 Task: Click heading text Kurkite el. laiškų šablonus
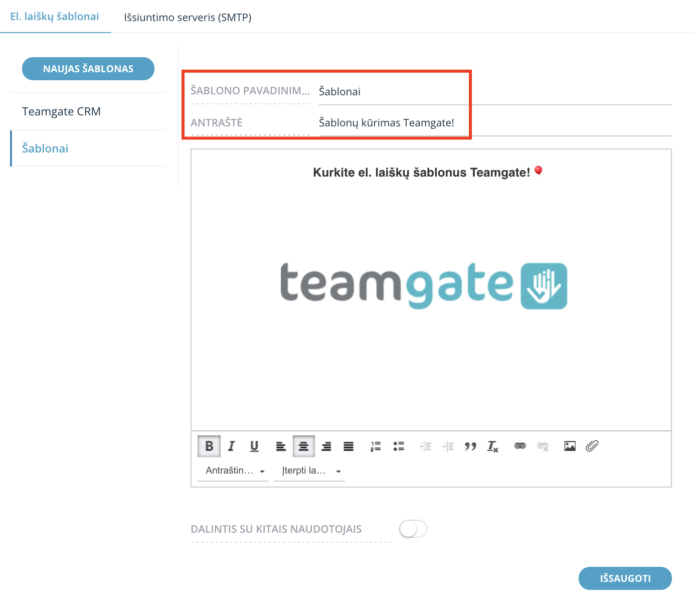point(421,173)
